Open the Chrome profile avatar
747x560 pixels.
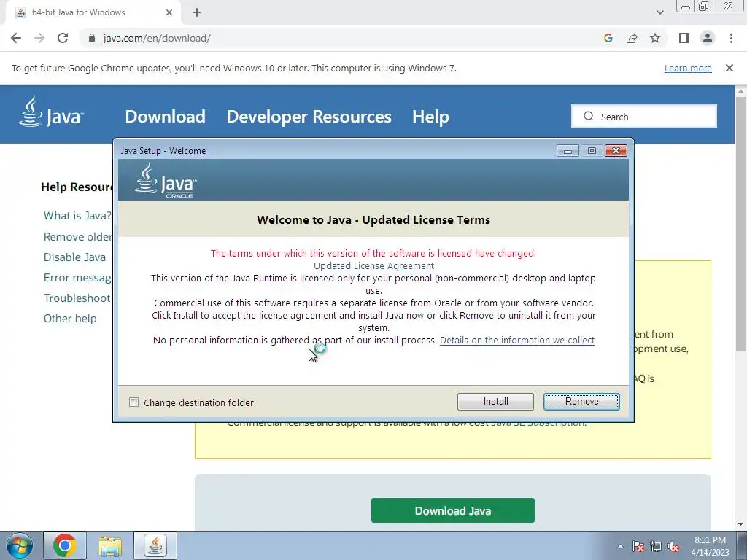pyautogui.click(x=708, y=38)
